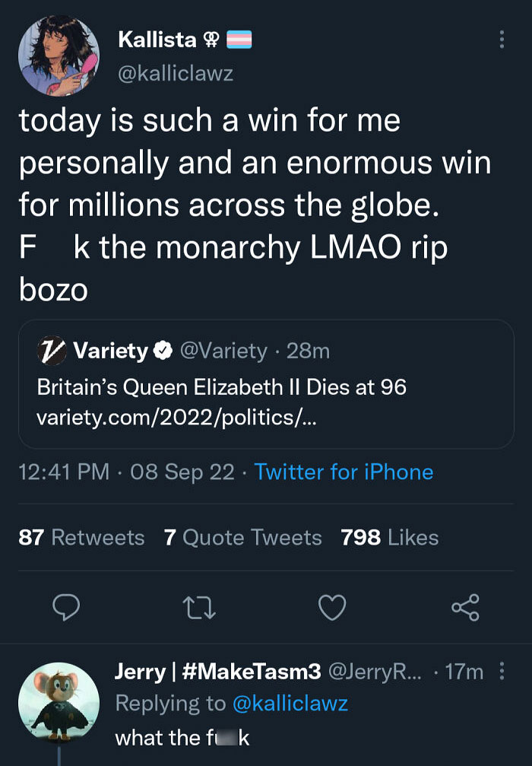Image resolution: width=532 pixels, height=766 pixels.
Task: Retweet this tweet using the arrows icon
Action: point(200,607)
